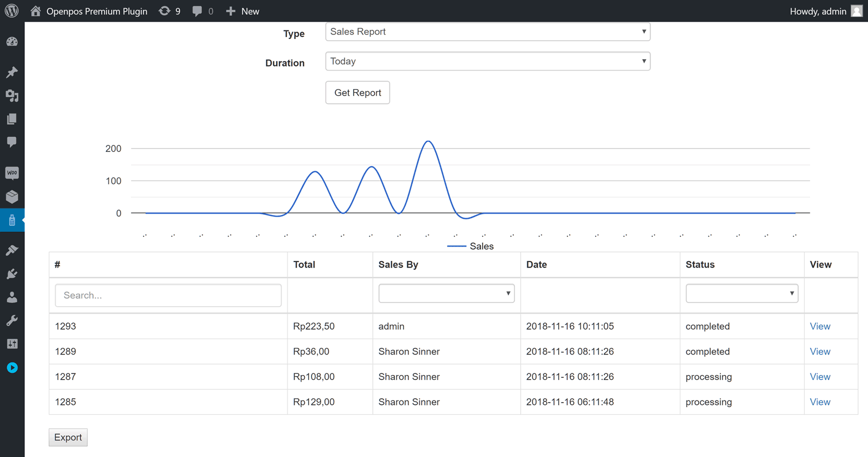Screen dimensions: 868x457
Task: Expand the Type dropdown showing Sales Report
Action: point(487,32)
